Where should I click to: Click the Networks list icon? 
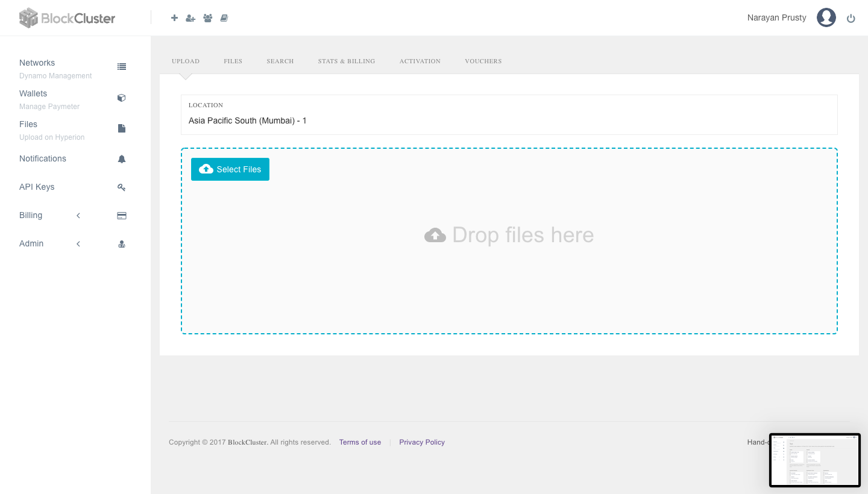point(121,66)
